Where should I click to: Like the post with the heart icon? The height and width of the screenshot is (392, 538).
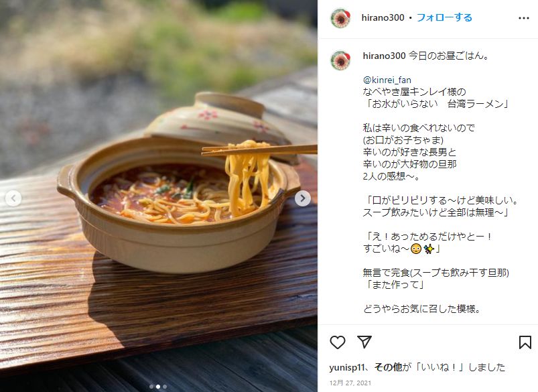(x=337, y=342)
